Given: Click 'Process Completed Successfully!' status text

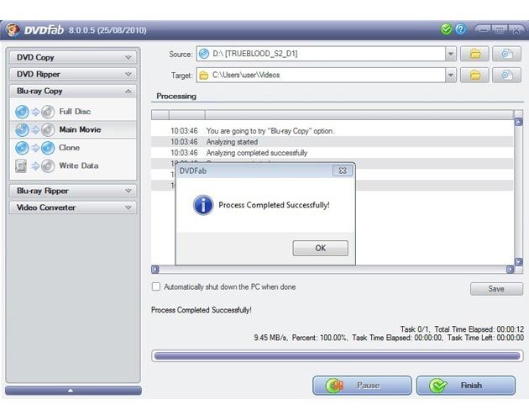Looking at the screenshot, I should point(201,310).
